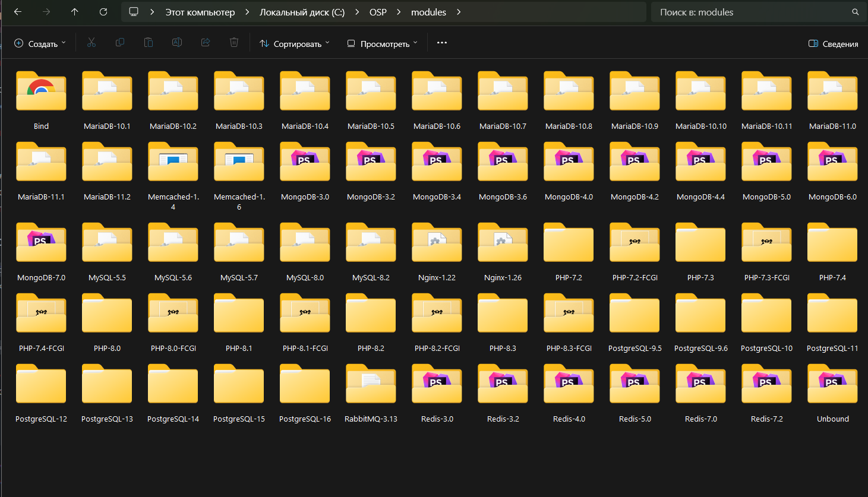Screen dimensions: 868x497
Task: Click the Rename icon in toolbar
Action: coord(177,43)
